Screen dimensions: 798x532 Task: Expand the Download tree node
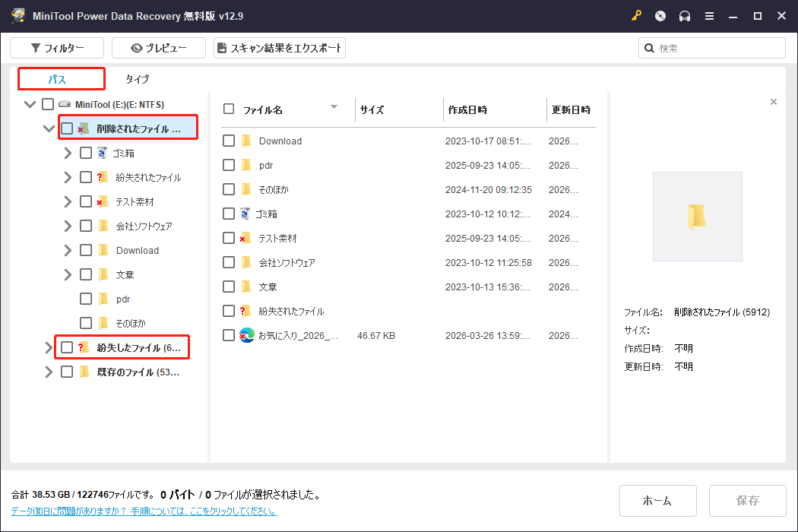[x=68, y=251]
